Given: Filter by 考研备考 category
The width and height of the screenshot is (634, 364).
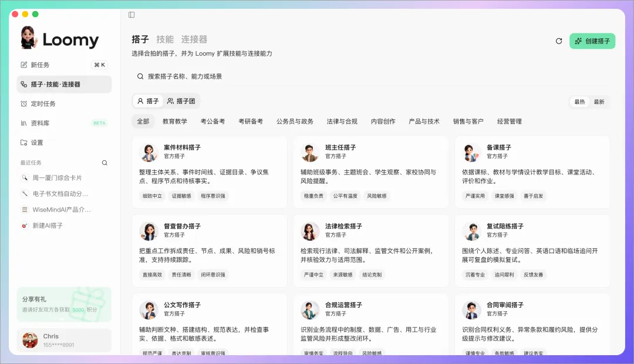Looking at the screenshot, I should click(251, 122).
